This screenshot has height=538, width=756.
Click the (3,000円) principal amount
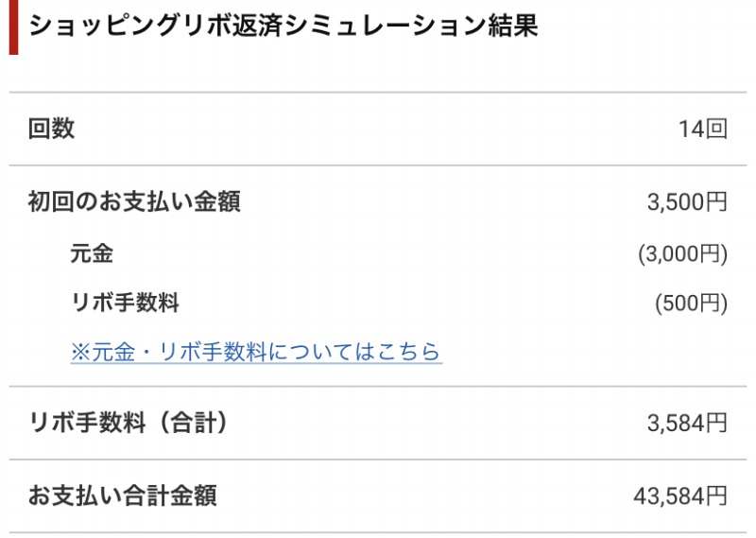pos(682,253)
